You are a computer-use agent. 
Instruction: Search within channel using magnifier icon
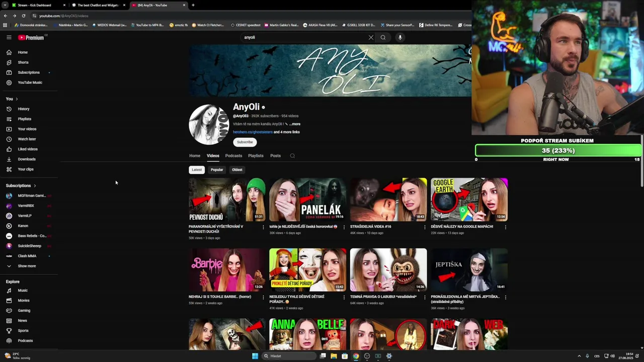(x=292, y=156)
